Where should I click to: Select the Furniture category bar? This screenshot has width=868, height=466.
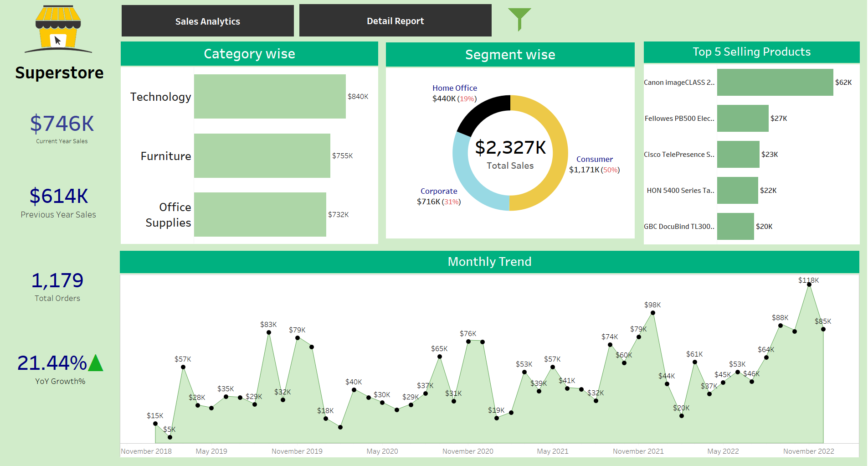click(x=262, y=155)
